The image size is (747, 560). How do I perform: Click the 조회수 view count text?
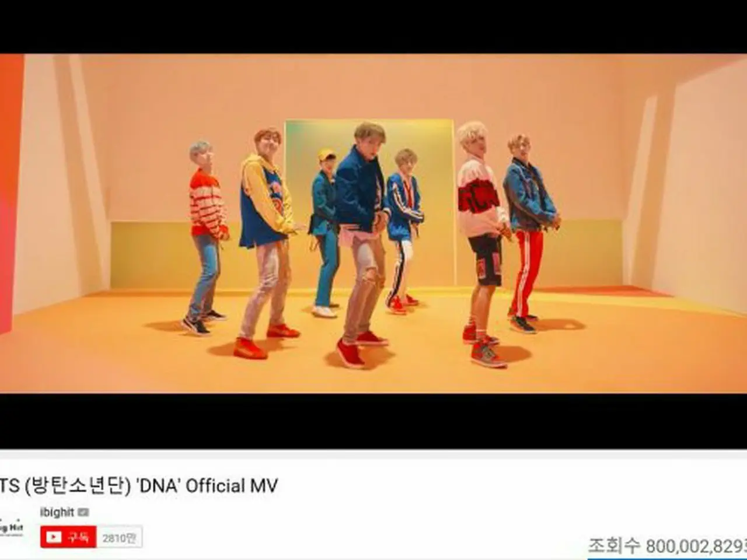668,546
